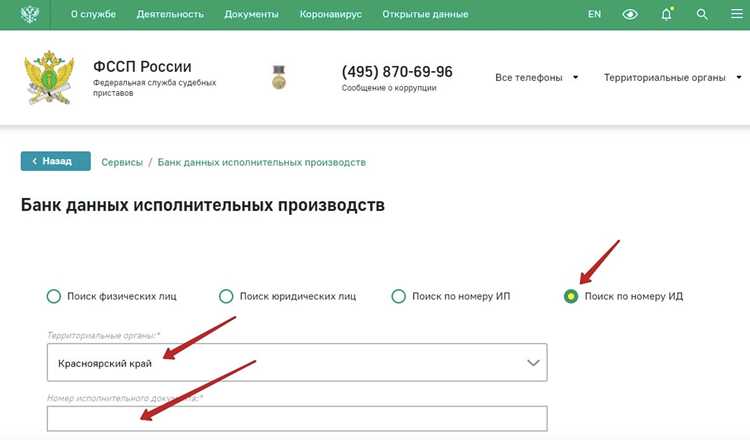Click the large FSSP coat of arms logo
This screenshot has height=440, width=750.
49,77
